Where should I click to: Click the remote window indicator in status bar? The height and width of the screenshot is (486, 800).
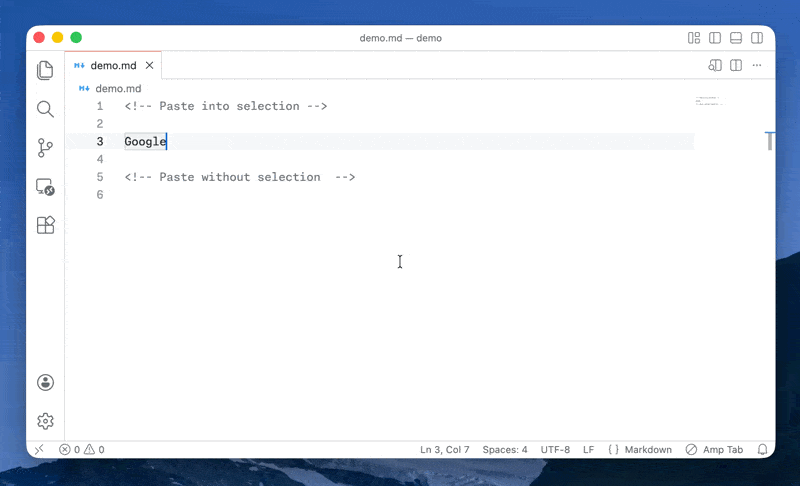click(39, 449)
